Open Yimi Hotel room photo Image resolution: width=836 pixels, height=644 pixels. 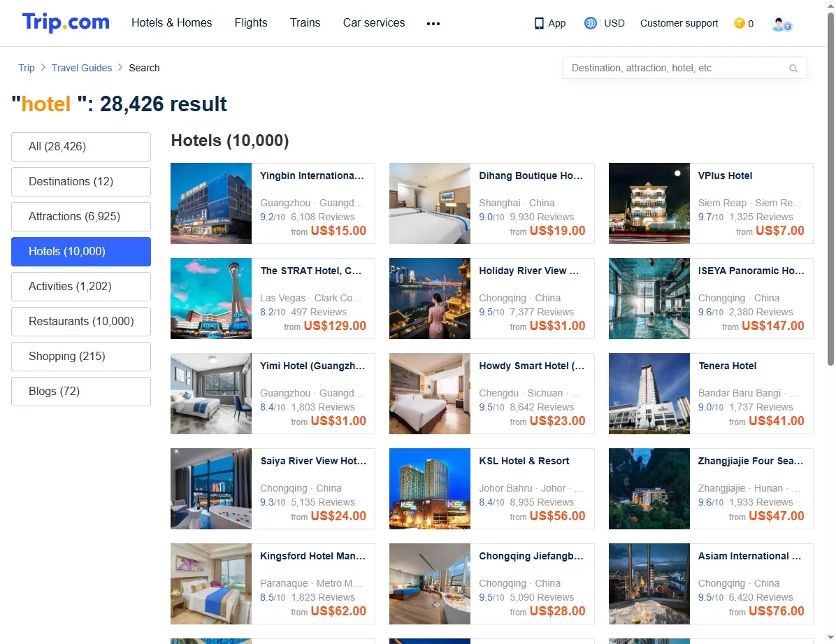tap(210, 393)
